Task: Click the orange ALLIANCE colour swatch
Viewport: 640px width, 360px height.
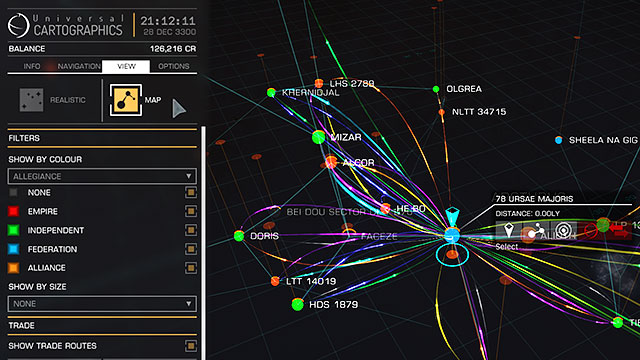Action: tap(13, 268)
